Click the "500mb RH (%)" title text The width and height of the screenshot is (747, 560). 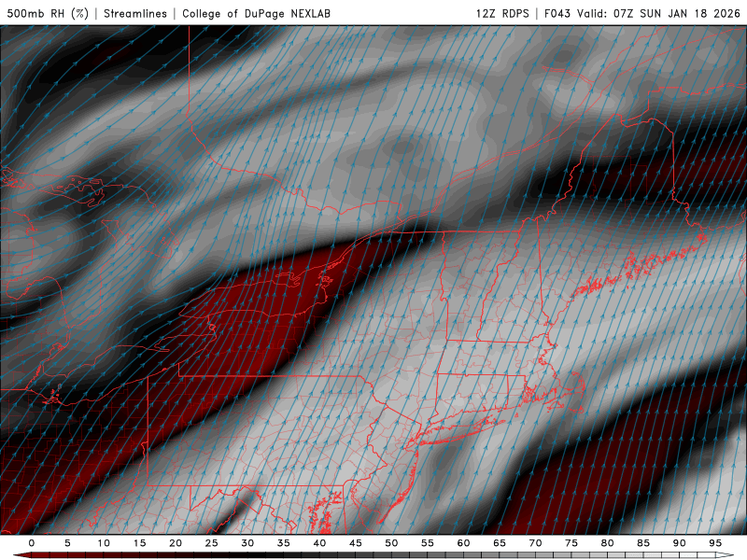pyautogui.click(x=48, y=14)
